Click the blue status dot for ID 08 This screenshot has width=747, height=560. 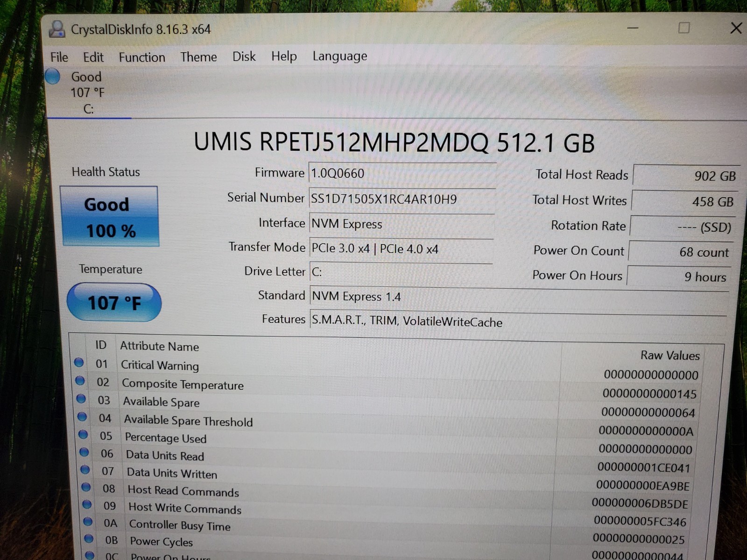pyautogui.click(x=86, y=487)
